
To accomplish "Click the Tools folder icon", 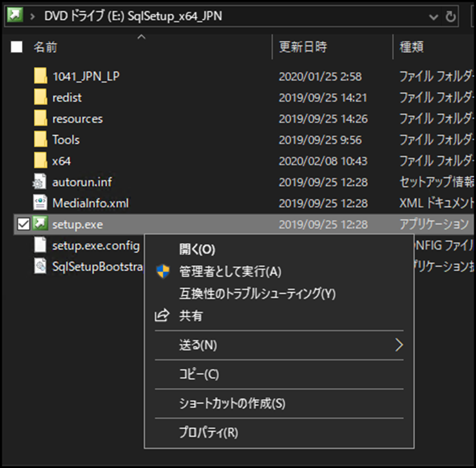I will [x=41, y=139].
